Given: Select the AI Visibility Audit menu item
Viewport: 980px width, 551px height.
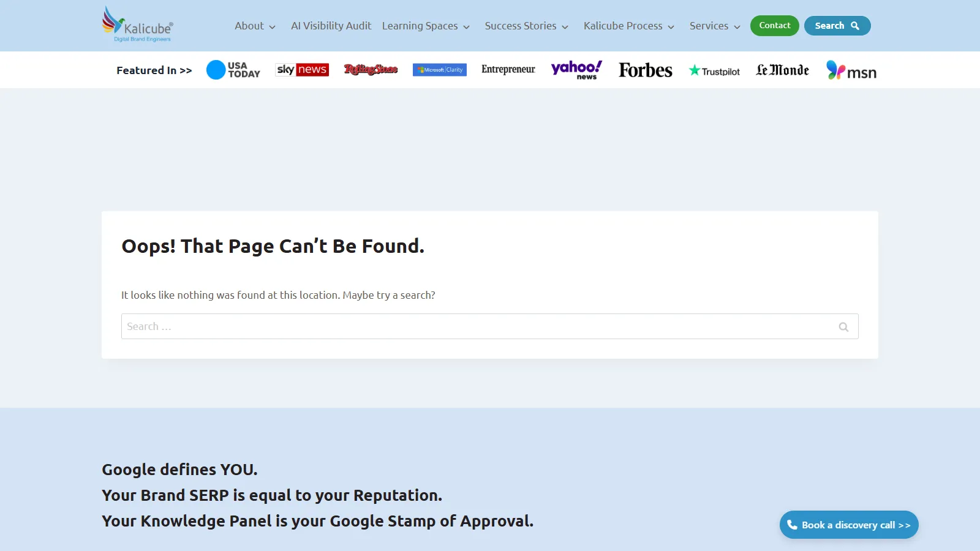Looking at the screenshot, I should coord(331,26).
